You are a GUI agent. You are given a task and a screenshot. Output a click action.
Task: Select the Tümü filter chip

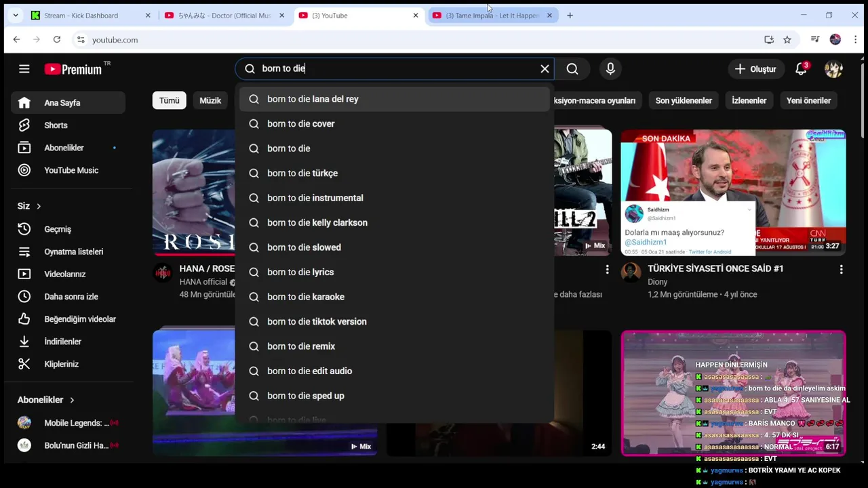point(169,100)
